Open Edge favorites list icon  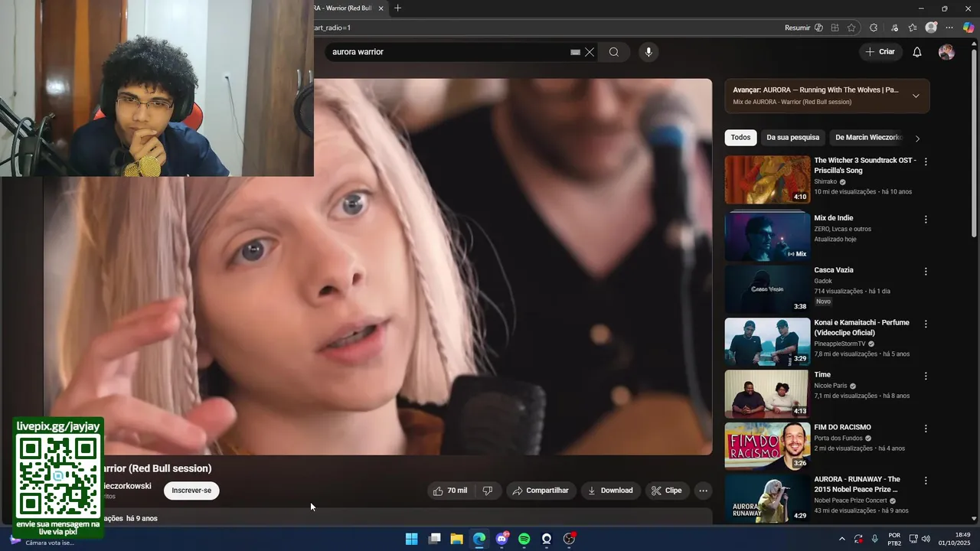click(x=913, y=28)
